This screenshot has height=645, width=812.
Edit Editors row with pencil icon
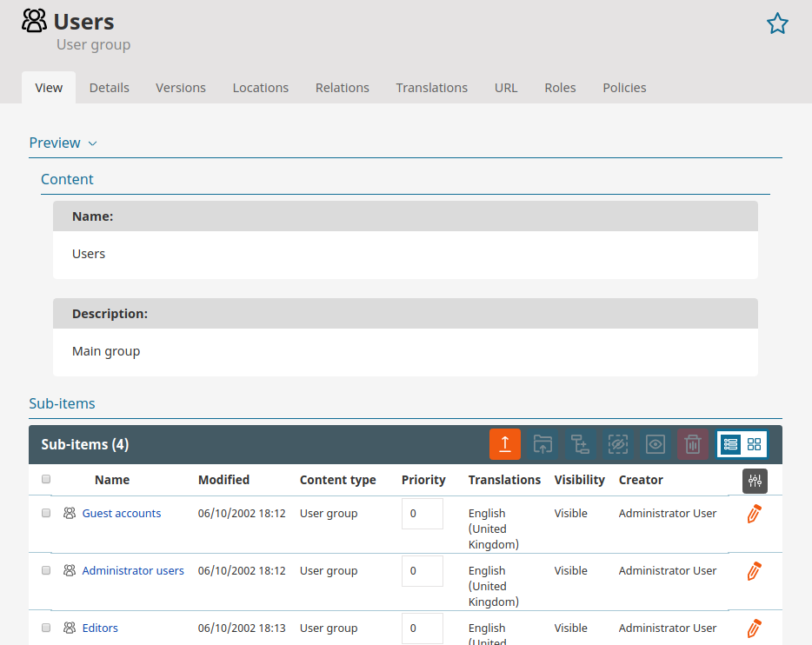755,628
